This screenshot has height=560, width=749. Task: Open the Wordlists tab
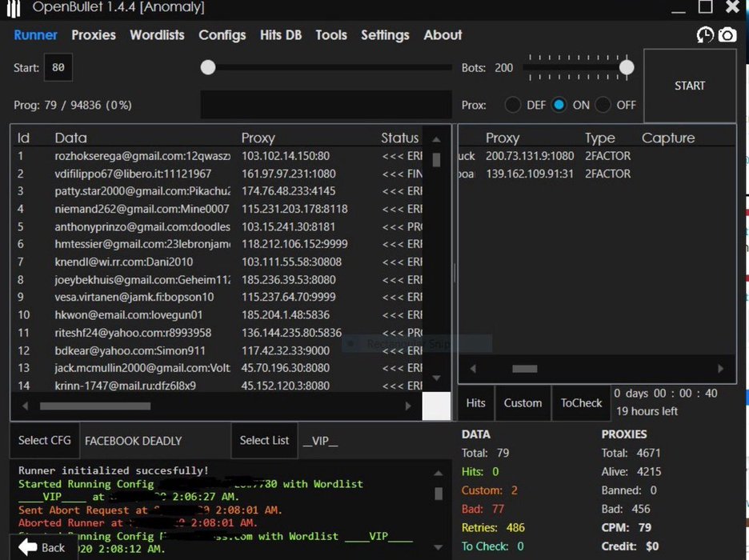click(x=157, y=35)
